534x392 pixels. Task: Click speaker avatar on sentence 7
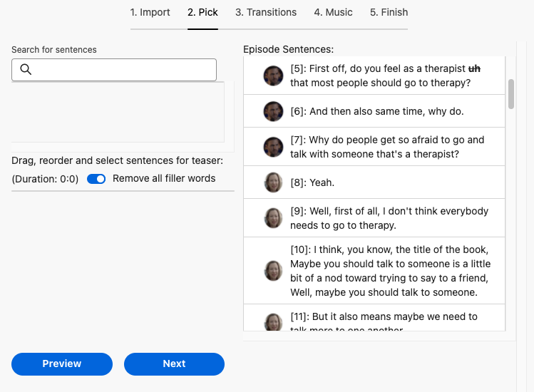pos(273,147)
